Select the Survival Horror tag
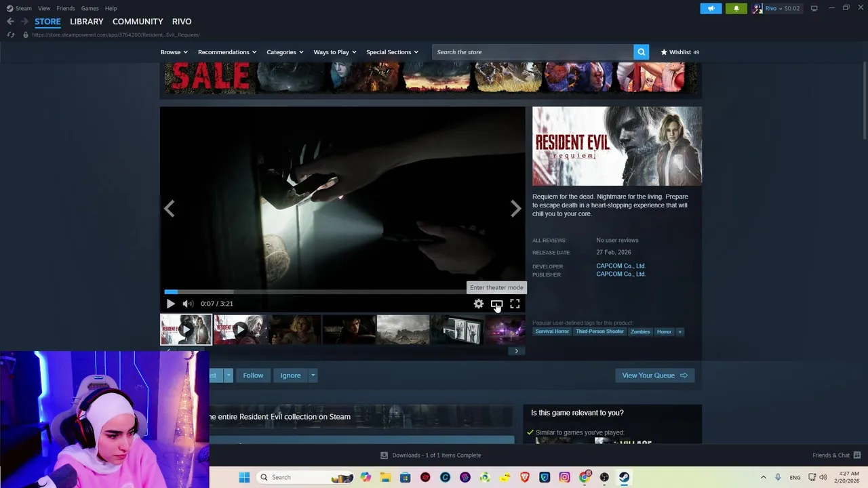The height and width of the screenshot is (488, 868). pos(552,331)
